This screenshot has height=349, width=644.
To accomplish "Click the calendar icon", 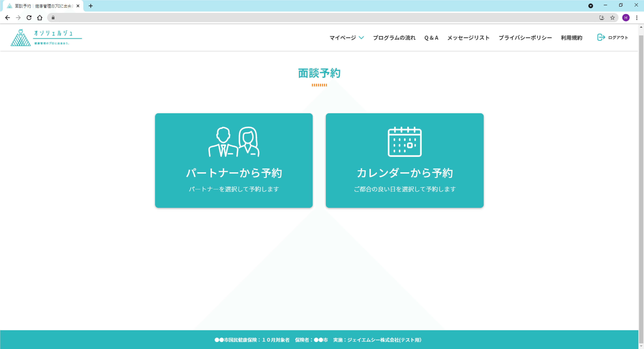I will click(x=405, y=142).
